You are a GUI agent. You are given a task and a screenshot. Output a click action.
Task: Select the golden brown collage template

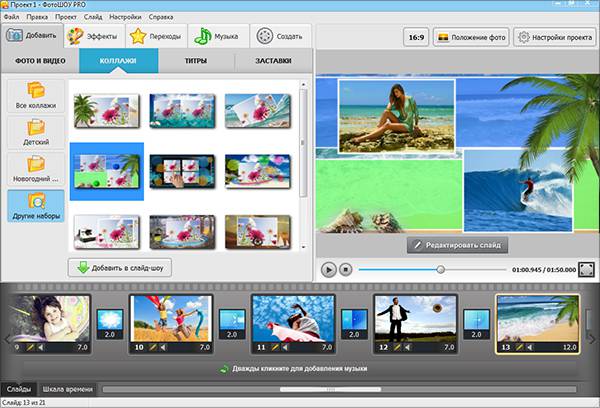[x=258, y=232]
